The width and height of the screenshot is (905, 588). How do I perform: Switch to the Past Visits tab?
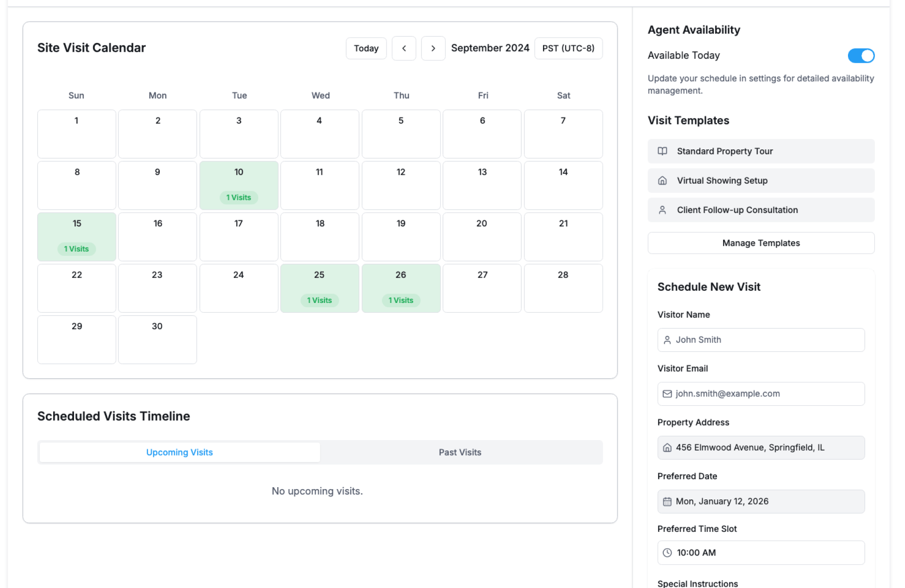[x=460, y=452]
